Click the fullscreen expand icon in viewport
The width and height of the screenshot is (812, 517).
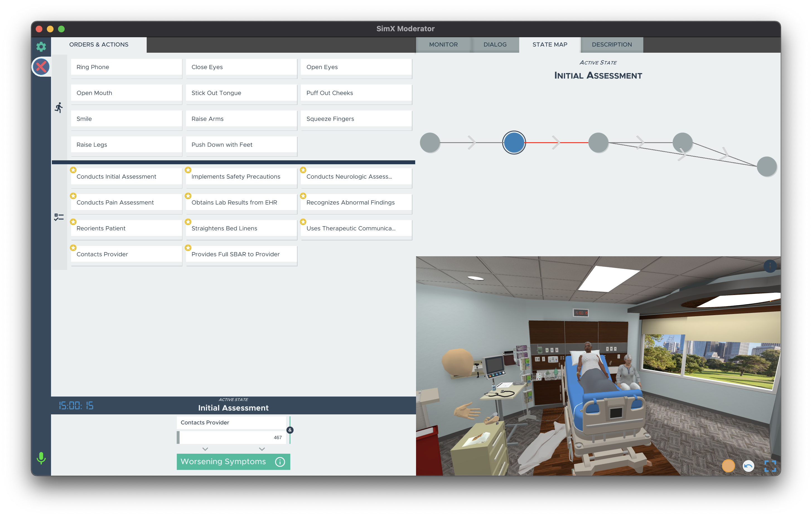click(x=770, y=466)
